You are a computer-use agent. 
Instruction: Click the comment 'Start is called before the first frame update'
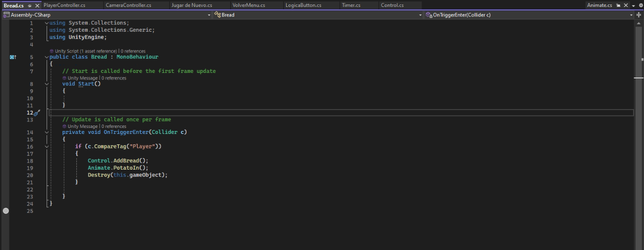click(139, 71)
